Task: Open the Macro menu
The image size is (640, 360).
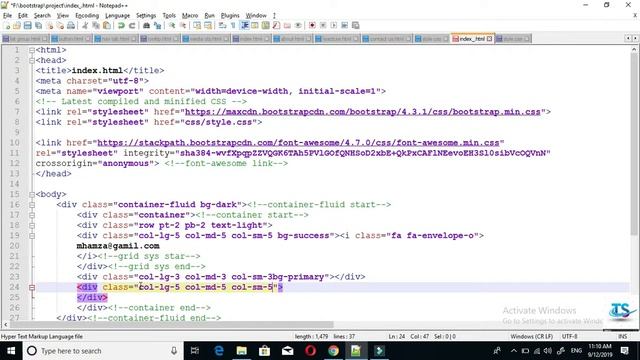Action: pyautogui.click(x=190, y=16)
